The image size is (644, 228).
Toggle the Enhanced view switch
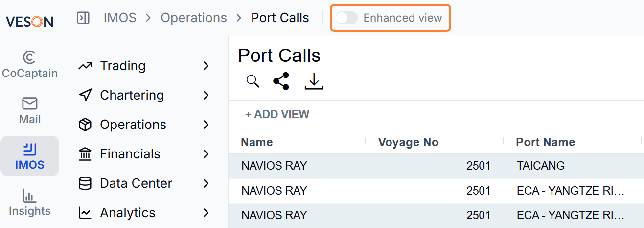pyautogui.click(x=346, y=18)
